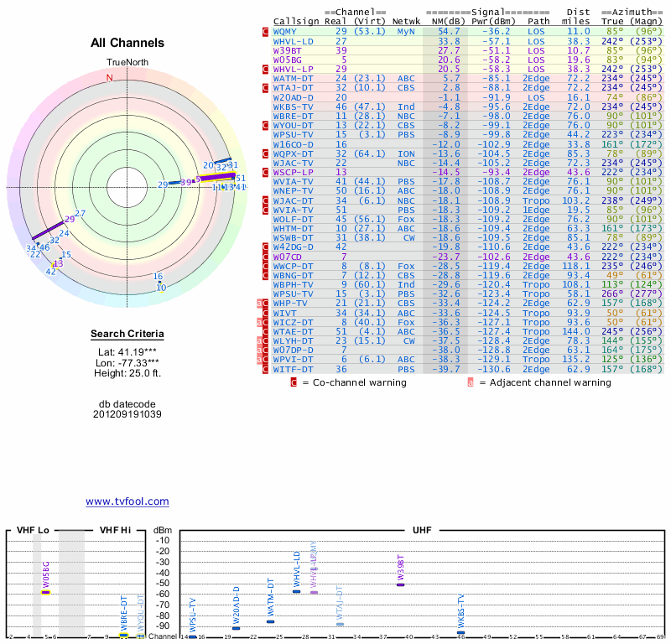Click the red N north marker on radar
Image resolution: width=671 pixels, height=644 pixels.
click(109, 78)
